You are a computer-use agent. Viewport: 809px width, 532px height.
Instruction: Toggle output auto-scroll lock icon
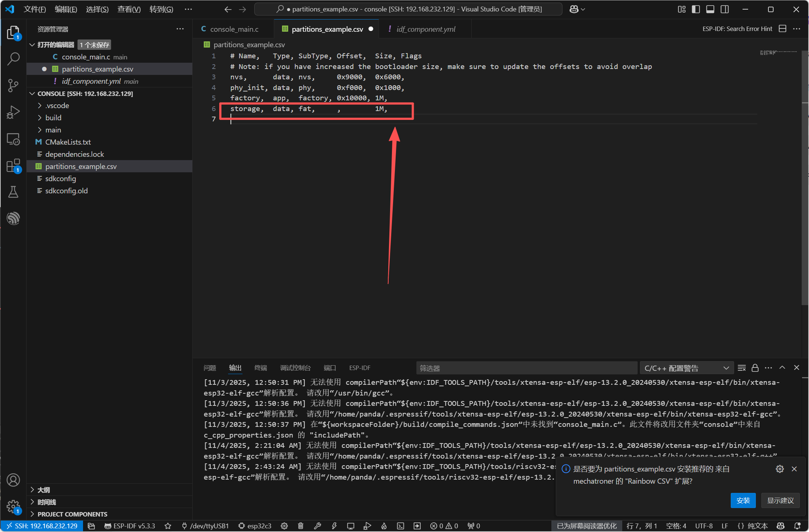click(x=755, y=368)
